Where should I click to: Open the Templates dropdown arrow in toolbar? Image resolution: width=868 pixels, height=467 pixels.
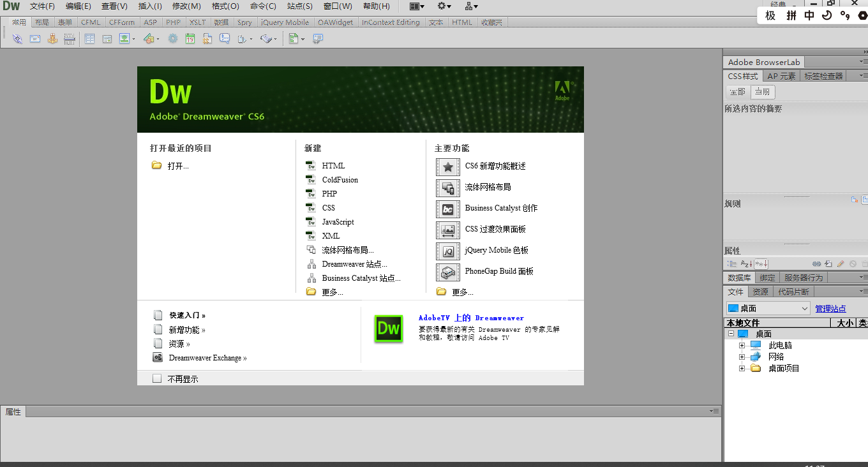[x=303, y=39]
